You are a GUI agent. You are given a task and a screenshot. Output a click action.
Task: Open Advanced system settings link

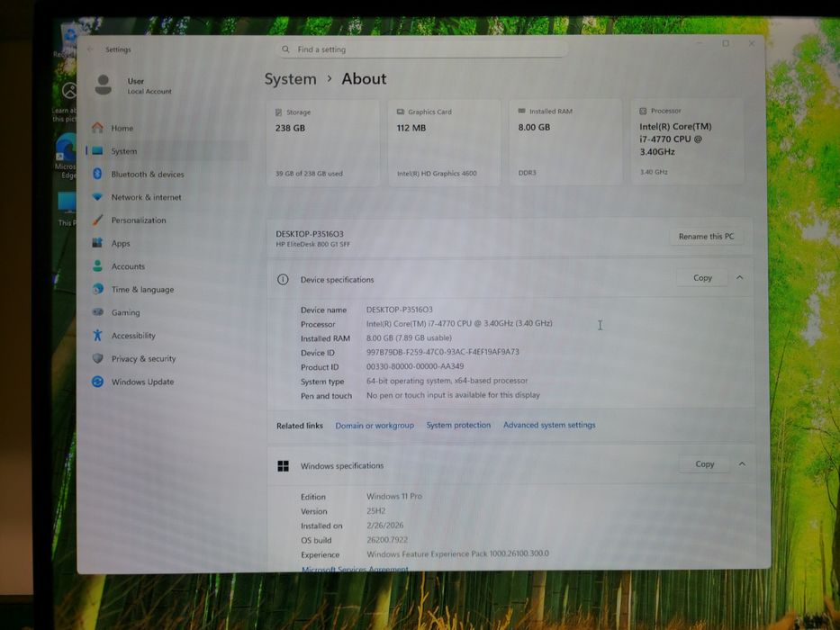[x=549, y=425]
